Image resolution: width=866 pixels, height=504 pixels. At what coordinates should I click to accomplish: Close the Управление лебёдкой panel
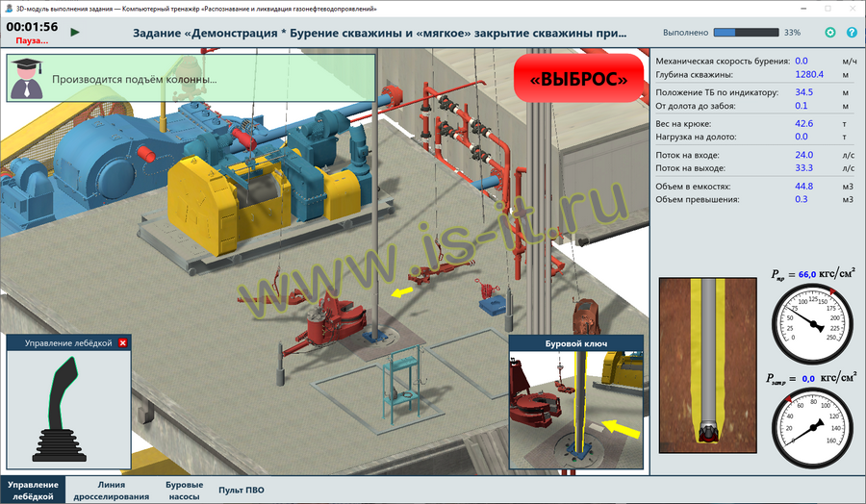click(122, 342)
